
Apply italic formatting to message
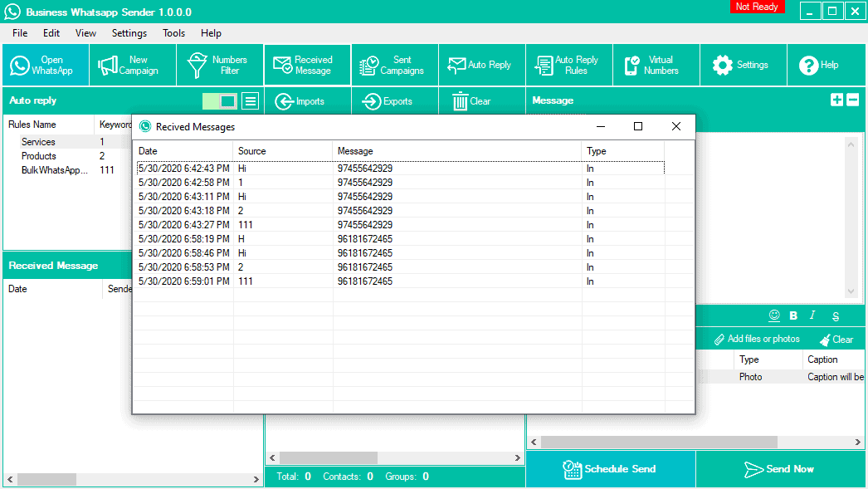(x=812, y=315)
